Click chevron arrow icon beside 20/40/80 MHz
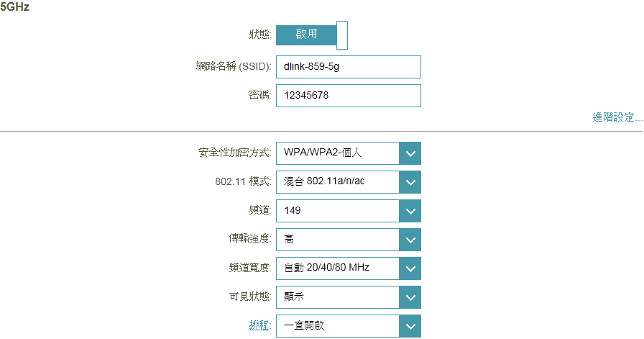This screenshot has width=644, height=339. (x=410, y=268)
